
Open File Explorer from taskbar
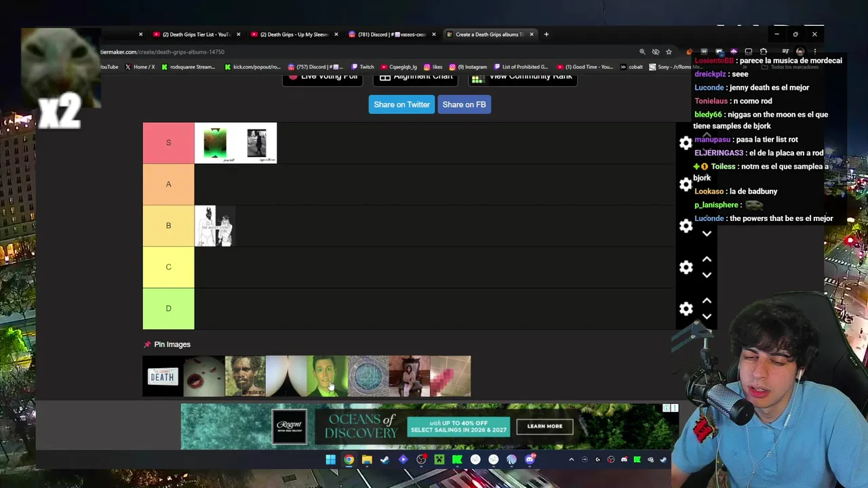[x=367, y=460]
